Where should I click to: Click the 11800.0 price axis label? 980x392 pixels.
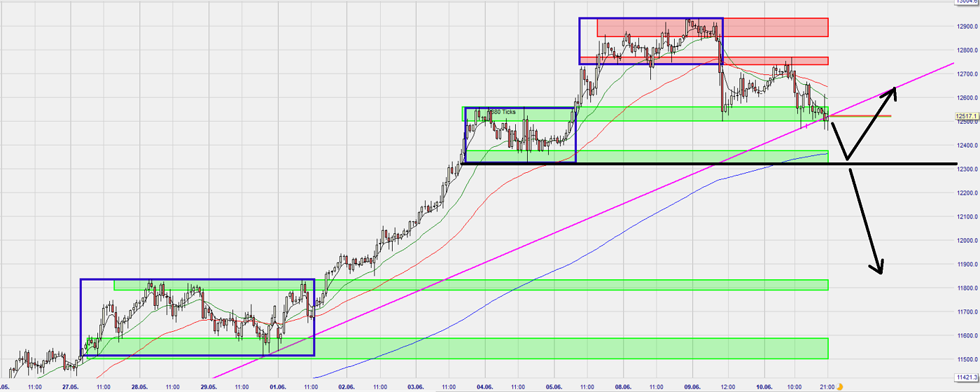968,288
